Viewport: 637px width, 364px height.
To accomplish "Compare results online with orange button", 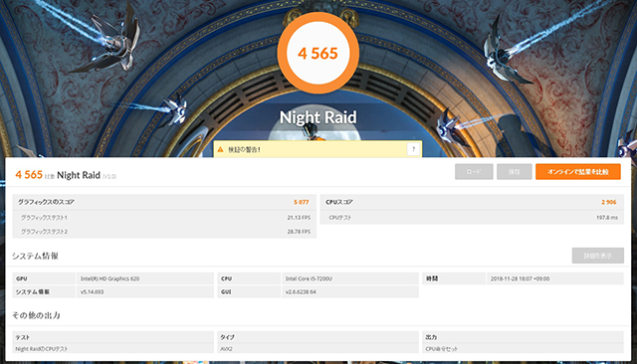I will click(577, 172).
